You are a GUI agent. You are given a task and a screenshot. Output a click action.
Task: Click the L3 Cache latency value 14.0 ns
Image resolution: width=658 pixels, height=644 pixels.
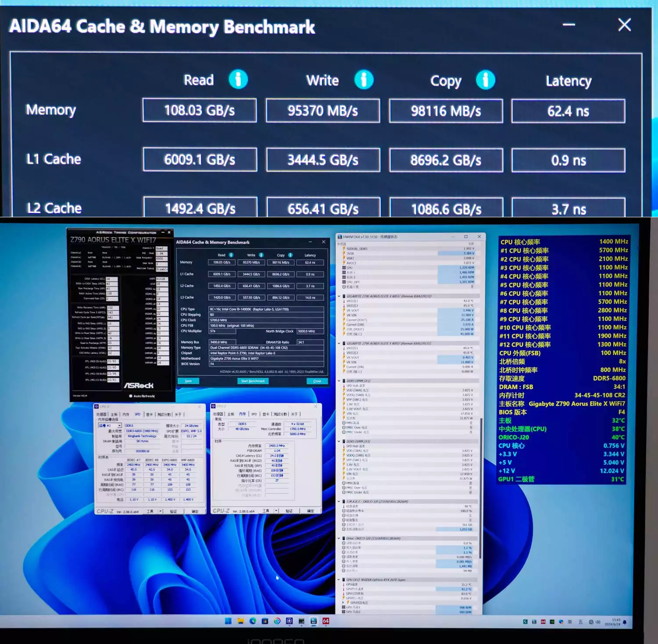click(310, 298)
